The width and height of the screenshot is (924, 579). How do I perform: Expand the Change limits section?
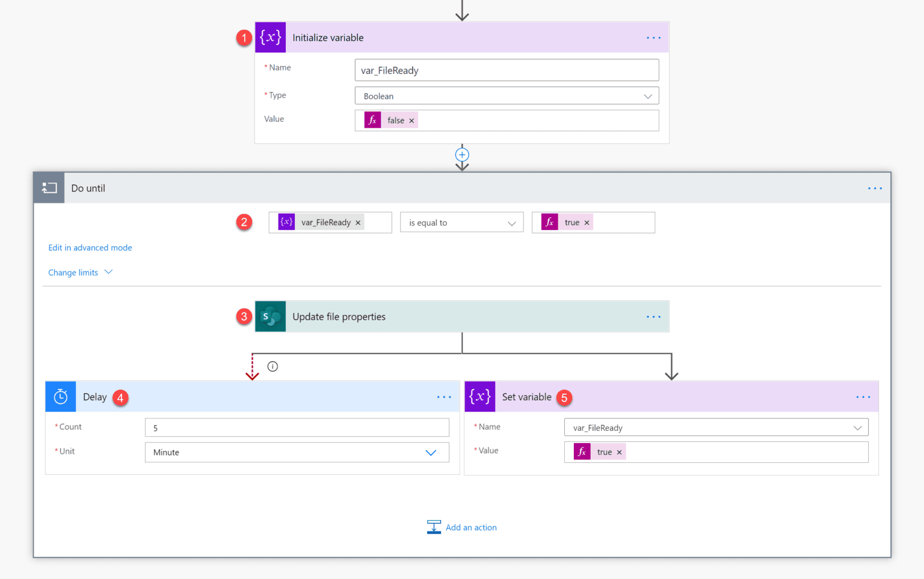[x=80, y=272]
